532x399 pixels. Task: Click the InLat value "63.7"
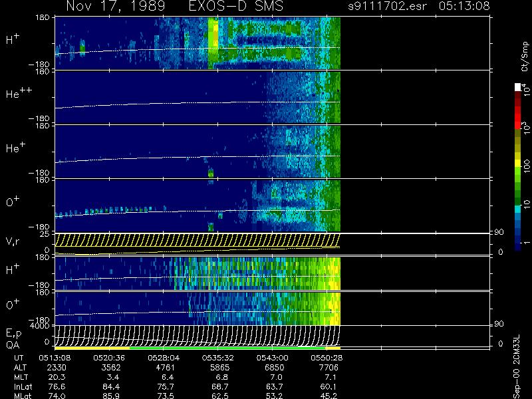click(x=276, y=386)
